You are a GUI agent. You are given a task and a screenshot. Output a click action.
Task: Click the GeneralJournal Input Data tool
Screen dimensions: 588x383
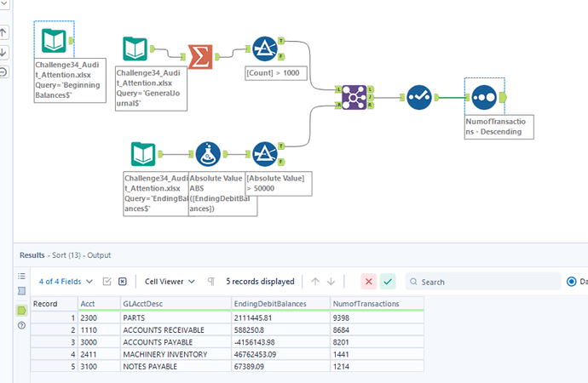click(x=136, y=50)
